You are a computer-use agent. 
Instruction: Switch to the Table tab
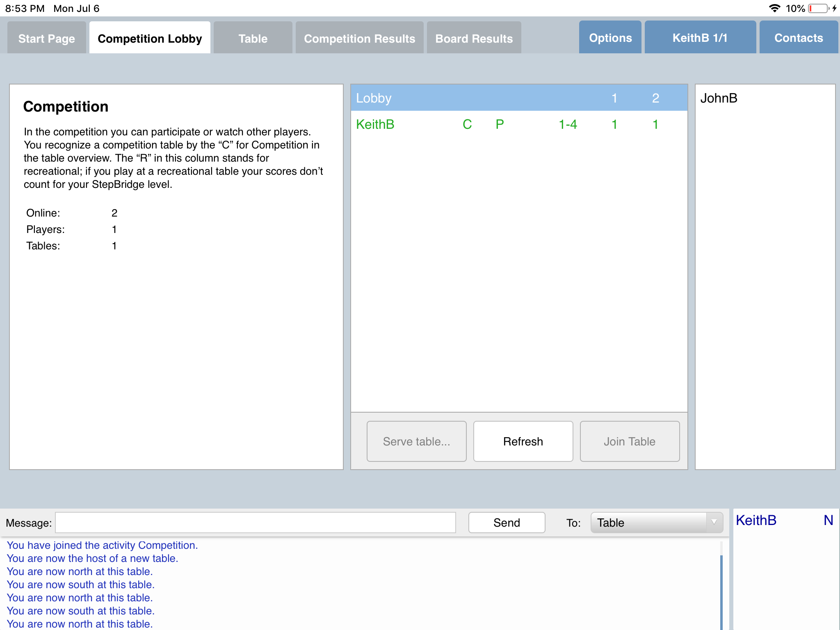(253, 39)
